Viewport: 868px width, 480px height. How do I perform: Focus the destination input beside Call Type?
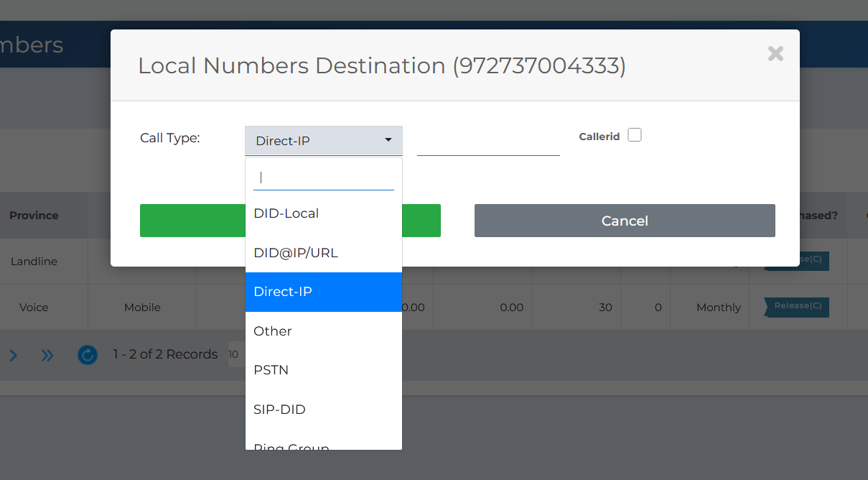point(488,141)
